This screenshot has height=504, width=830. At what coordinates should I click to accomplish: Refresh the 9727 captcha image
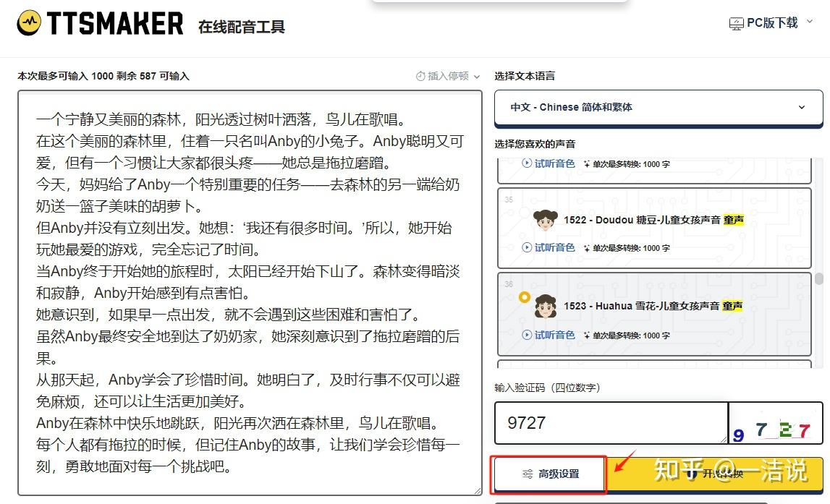[774, 423]
